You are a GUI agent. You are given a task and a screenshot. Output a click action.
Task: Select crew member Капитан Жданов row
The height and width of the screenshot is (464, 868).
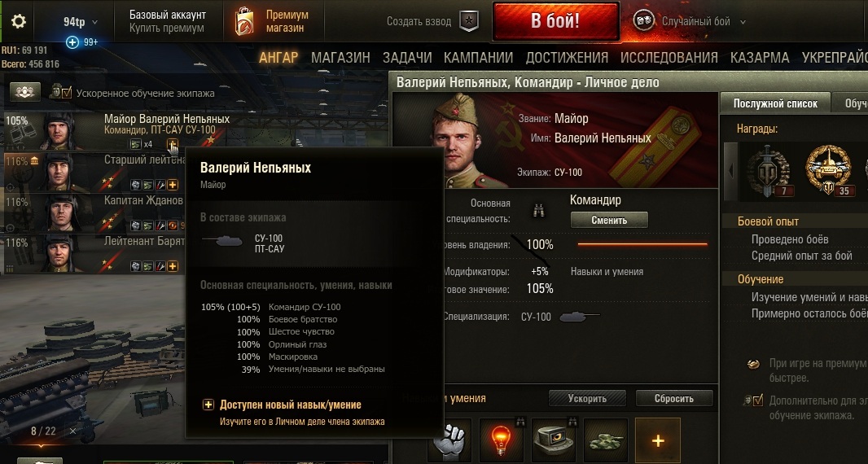coord(94,213)
